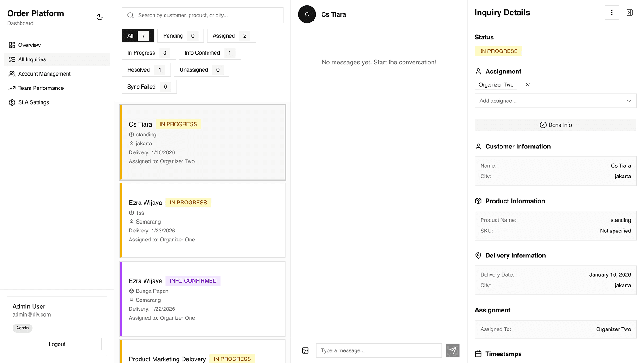Remove Organizer Two assignee with the X
This screenshot has width=644, height=363.
tap(527, 84)
